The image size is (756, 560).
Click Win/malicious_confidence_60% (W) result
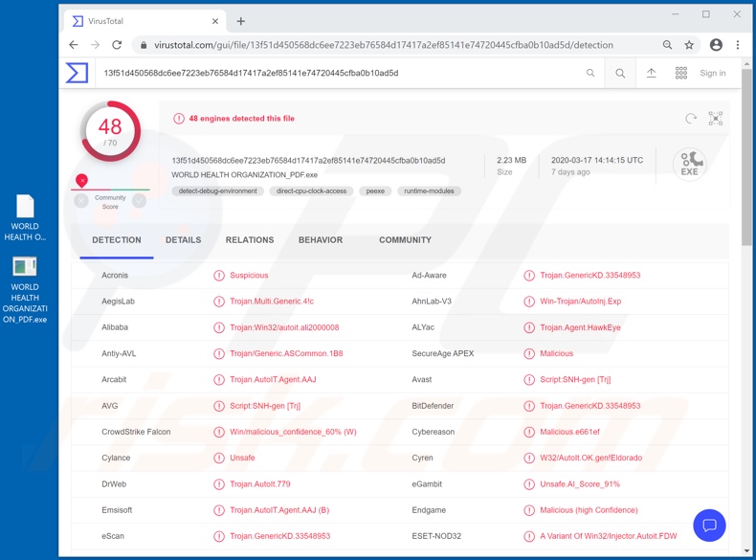[293, 432]
